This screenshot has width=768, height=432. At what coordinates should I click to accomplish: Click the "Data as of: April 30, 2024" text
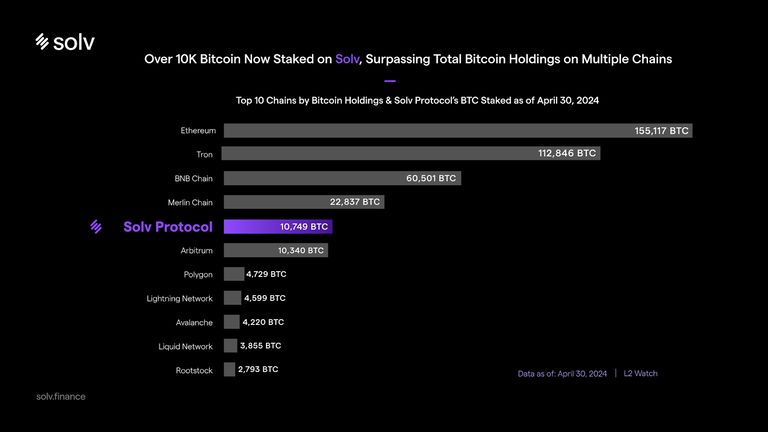(562, 373)
